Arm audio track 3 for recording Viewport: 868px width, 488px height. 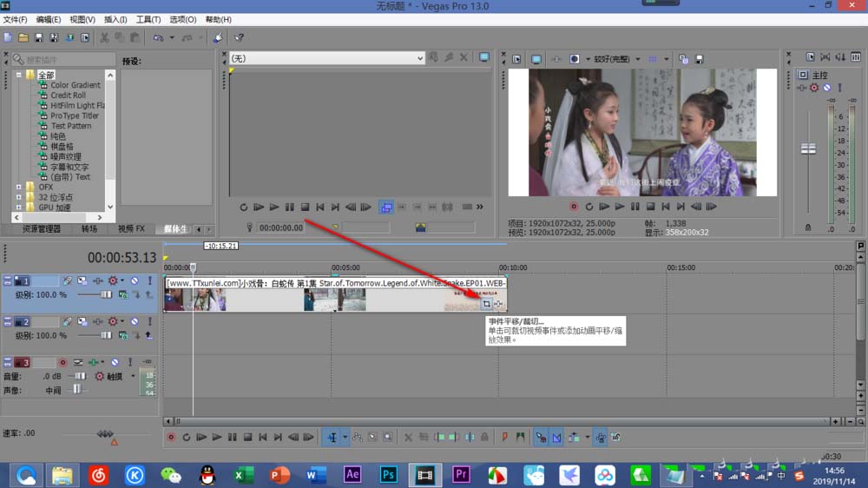(62, 361)
